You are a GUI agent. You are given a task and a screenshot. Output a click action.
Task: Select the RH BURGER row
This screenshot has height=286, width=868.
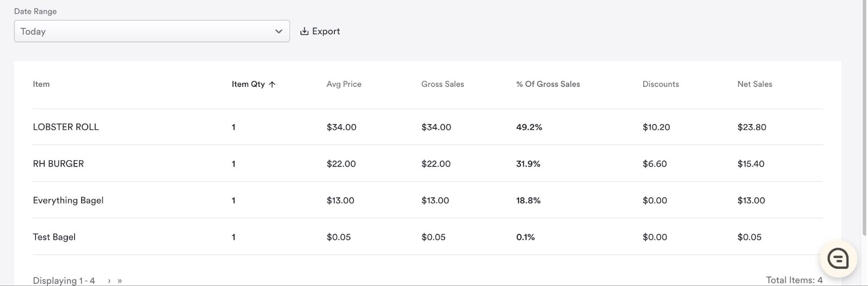click(427, 163)
